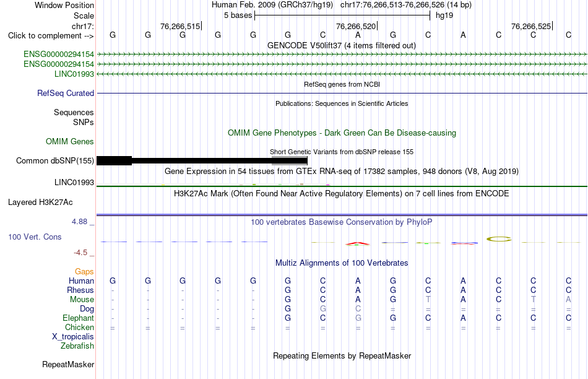Open the GENCODE V50lift37 track title
This screenshot has width=588, height=379.
pyautogui.click(x=342, y=45)
